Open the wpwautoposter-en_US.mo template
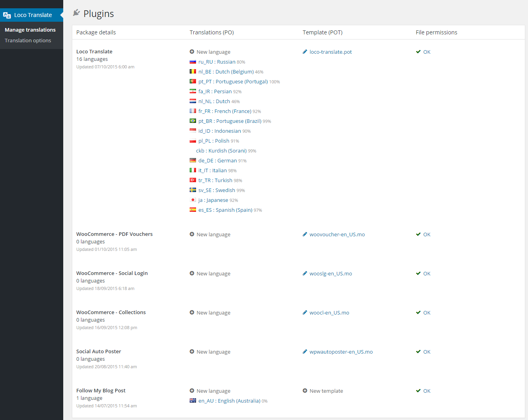This screenshot has width=528, height=420. (341, 352)
